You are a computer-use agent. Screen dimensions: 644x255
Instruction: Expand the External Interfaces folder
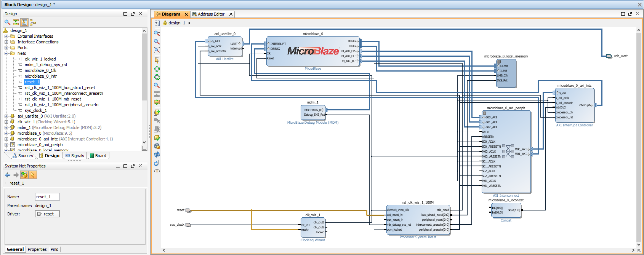[6, 36]
